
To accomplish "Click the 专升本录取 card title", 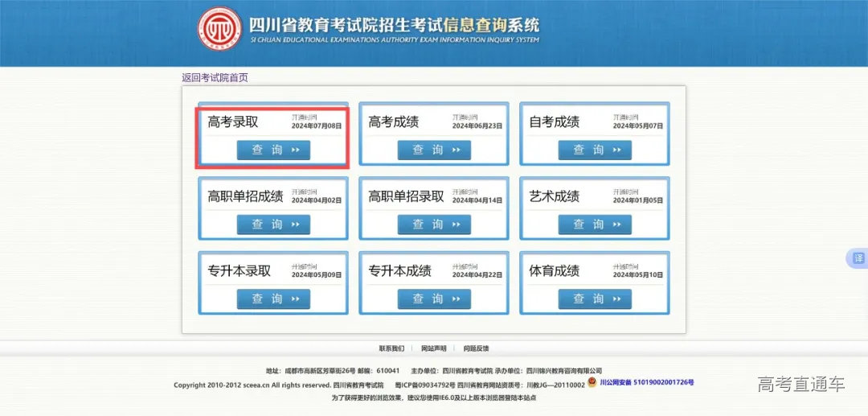I will pos(240,271).
